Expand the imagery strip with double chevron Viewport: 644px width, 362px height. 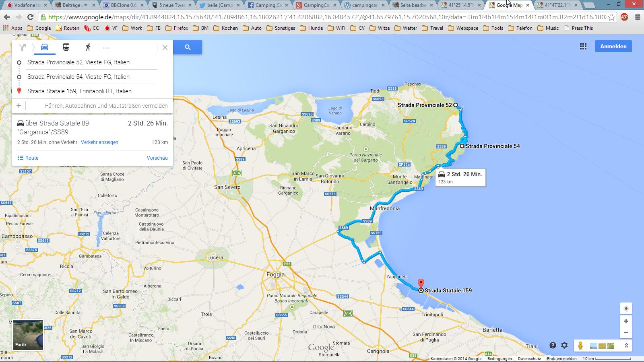pyautogui.click(x=626, y=346)
